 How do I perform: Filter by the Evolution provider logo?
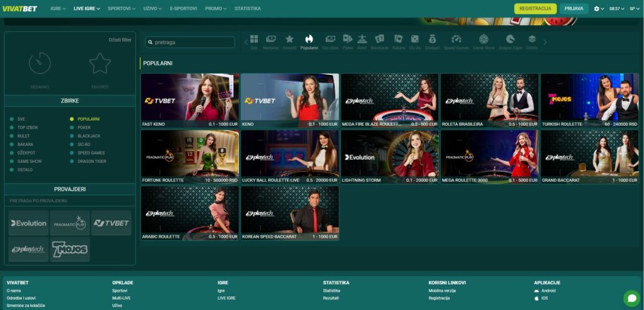click(28, 223)
